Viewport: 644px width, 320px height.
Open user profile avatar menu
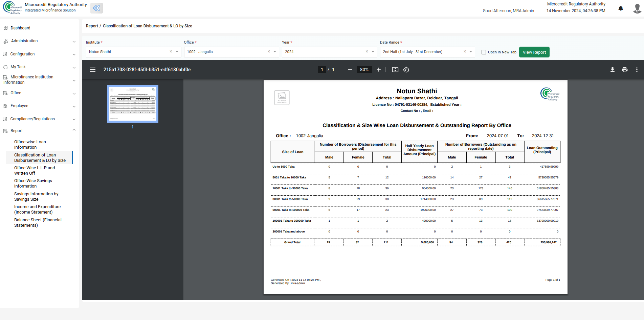[x=637, y=8]
